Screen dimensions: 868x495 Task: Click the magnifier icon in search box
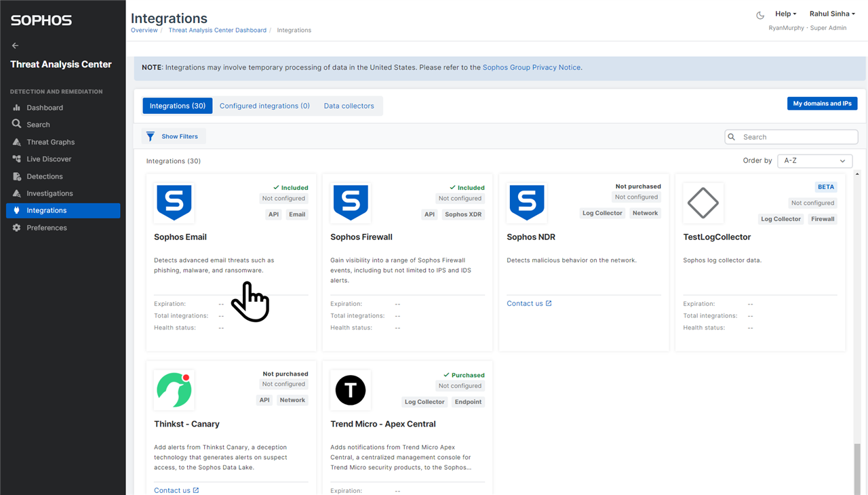click(x=732, y=137)
